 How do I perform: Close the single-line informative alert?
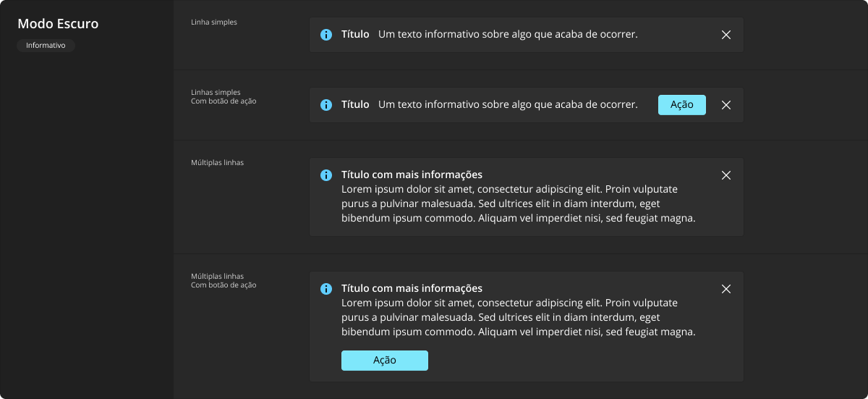(726, 35)
